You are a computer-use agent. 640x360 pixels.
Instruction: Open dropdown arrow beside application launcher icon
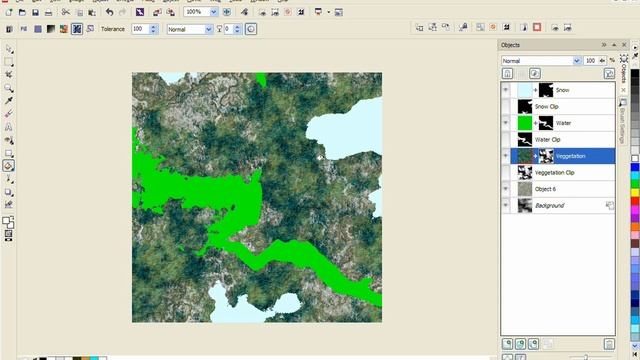[x=328, y=12]
